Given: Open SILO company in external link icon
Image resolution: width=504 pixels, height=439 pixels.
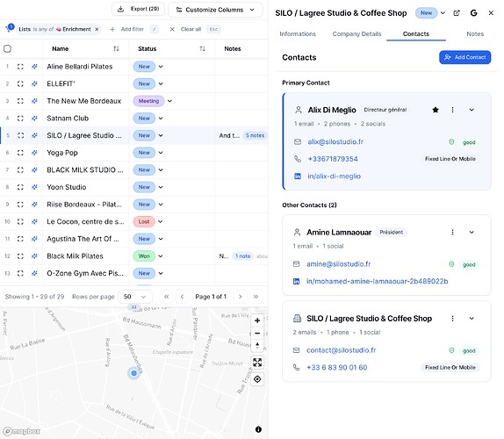Looking at the screenshot, I should point(457,13).
